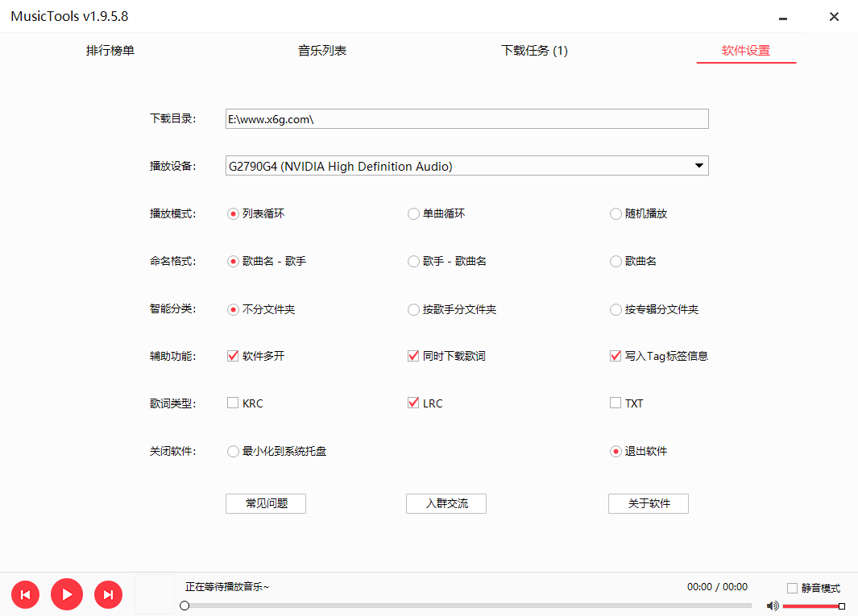This screenshot has height=616, width=858.
Task: Switch to the 下载任务 (1) tab
Action: [x=534, y=51]
